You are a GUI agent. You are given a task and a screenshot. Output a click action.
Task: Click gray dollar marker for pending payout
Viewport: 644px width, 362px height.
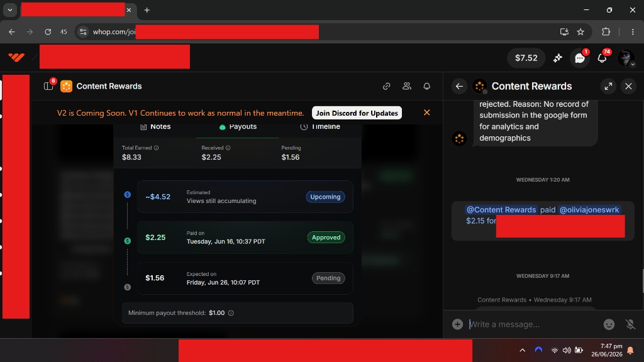127,287
